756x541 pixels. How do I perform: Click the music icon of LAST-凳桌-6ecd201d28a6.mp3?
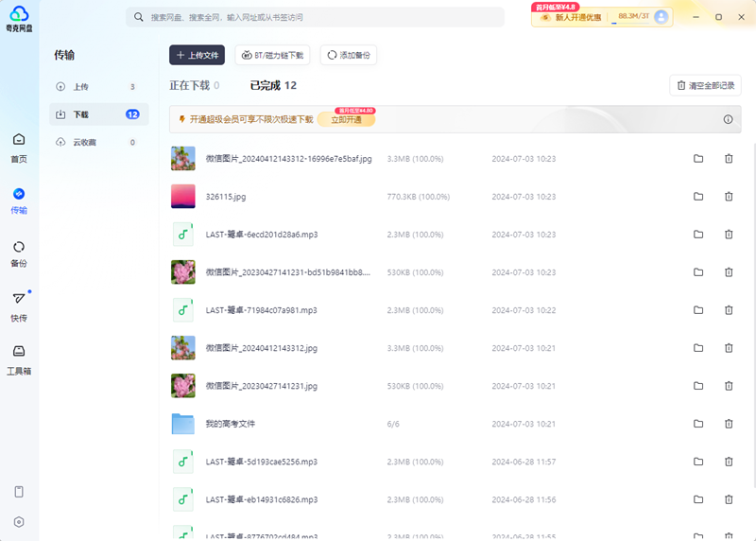pos(183,235)
